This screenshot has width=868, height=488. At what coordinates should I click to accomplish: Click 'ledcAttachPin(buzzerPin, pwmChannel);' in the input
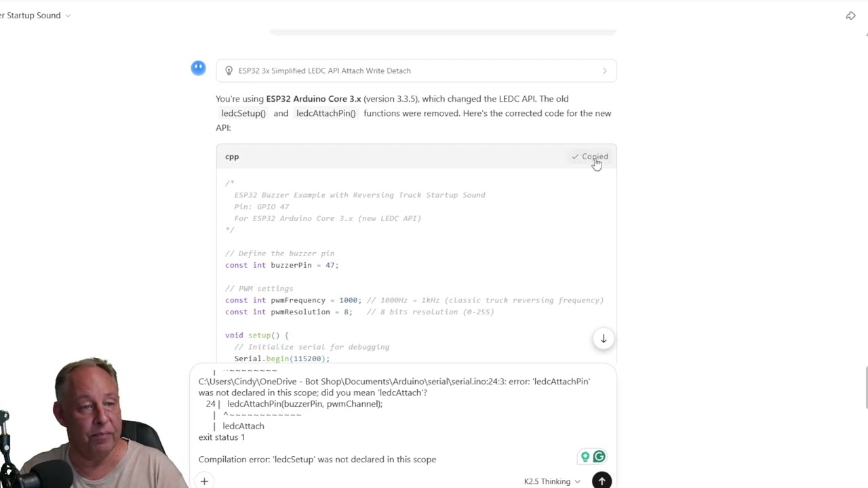coord(305,404)
